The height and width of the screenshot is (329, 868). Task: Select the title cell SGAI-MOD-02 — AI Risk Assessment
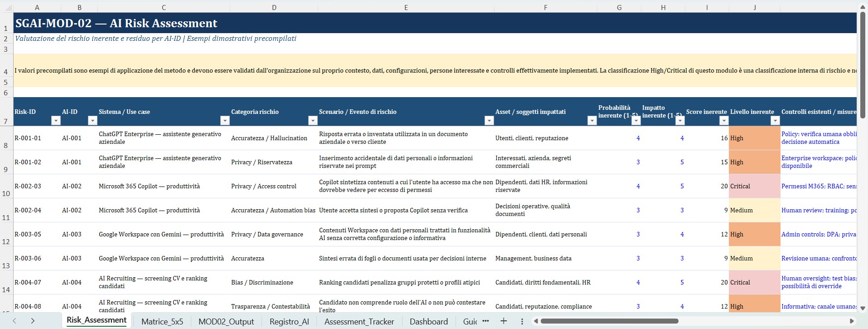point(435,23)
